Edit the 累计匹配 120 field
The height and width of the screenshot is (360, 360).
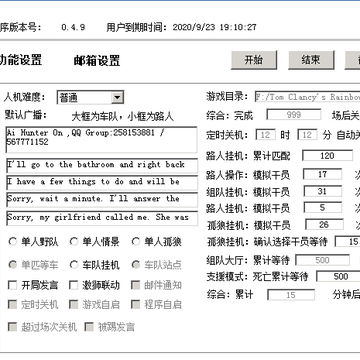(x=327, y=156)
